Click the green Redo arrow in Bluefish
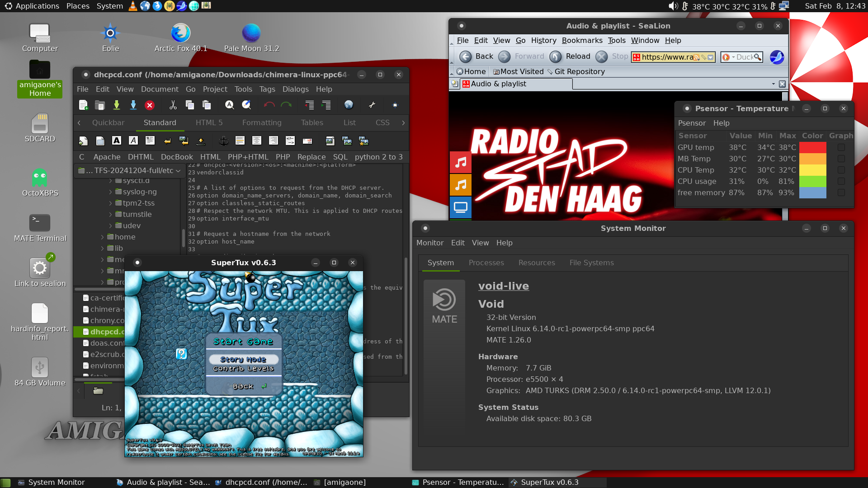 [x=286, y=105]
